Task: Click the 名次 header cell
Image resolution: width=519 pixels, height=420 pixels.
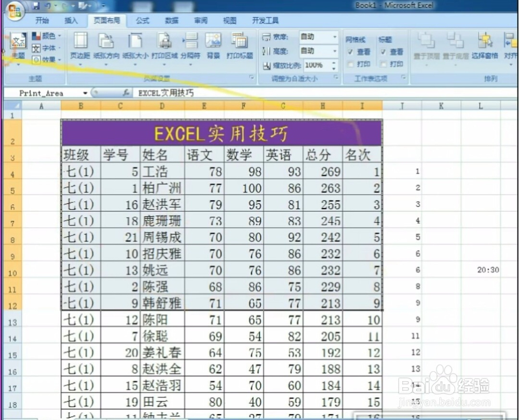Action: 362,155
